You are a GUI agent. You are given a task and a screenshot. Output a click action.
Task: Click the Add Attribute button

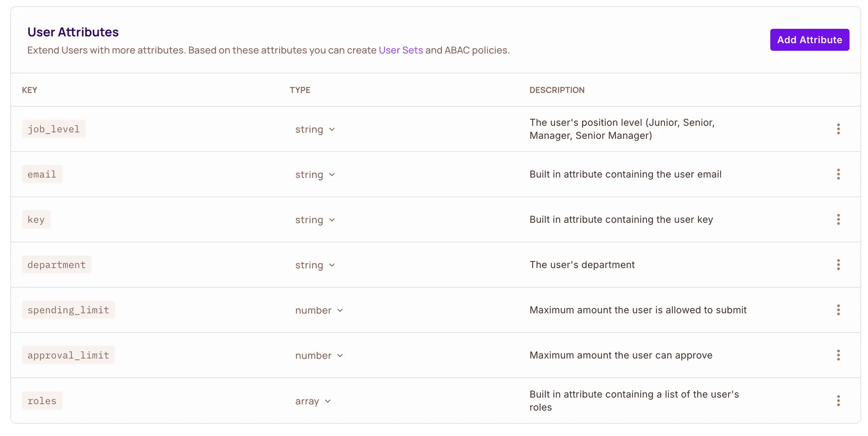point(809,40)
